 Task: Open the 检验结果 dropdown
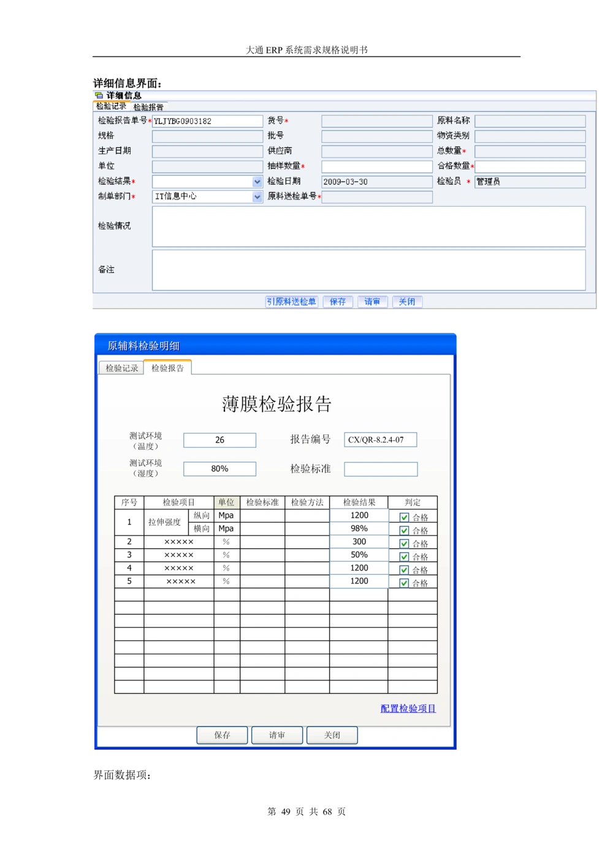click(257, 182)
